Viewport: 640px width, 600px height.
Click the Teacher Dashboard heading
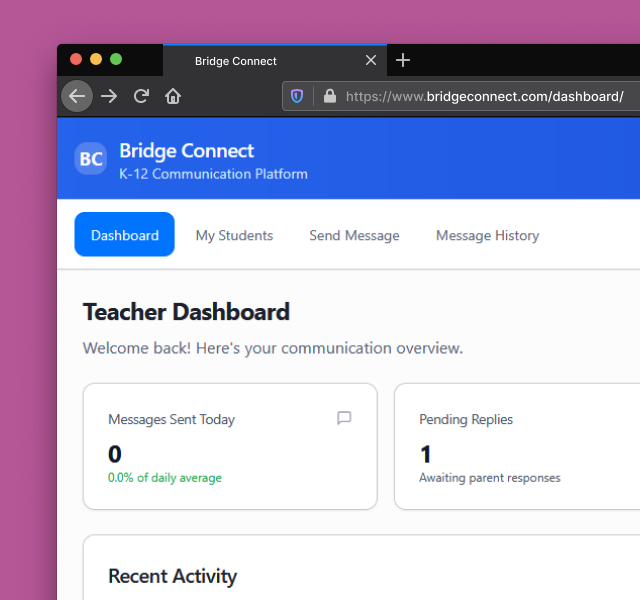coord(186,312)
